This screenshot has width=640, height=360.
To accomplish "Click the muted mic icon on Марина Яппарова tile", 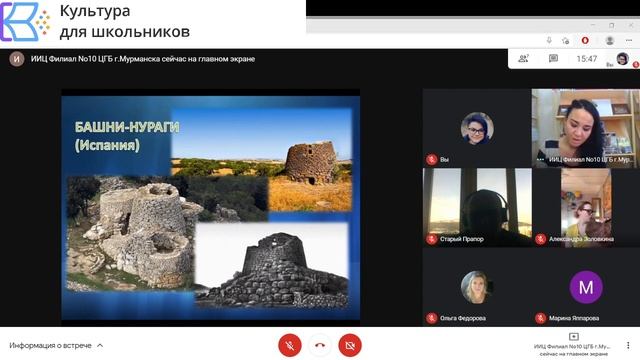I will [540, 318].
